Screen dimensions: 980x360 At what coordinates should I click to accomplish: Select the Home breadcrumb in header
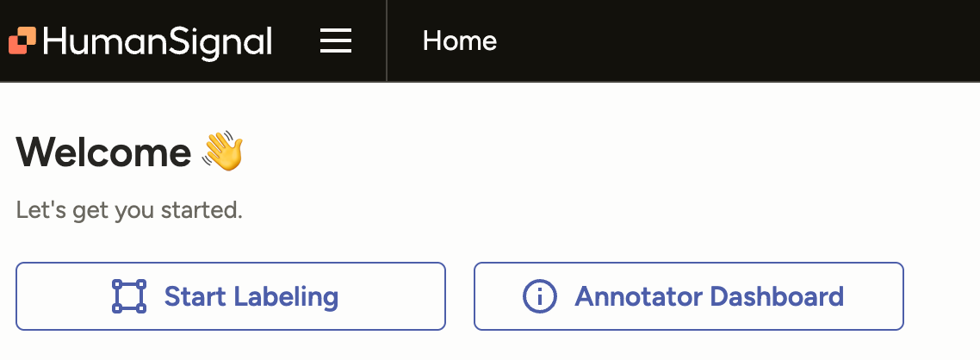pos(459,40)
